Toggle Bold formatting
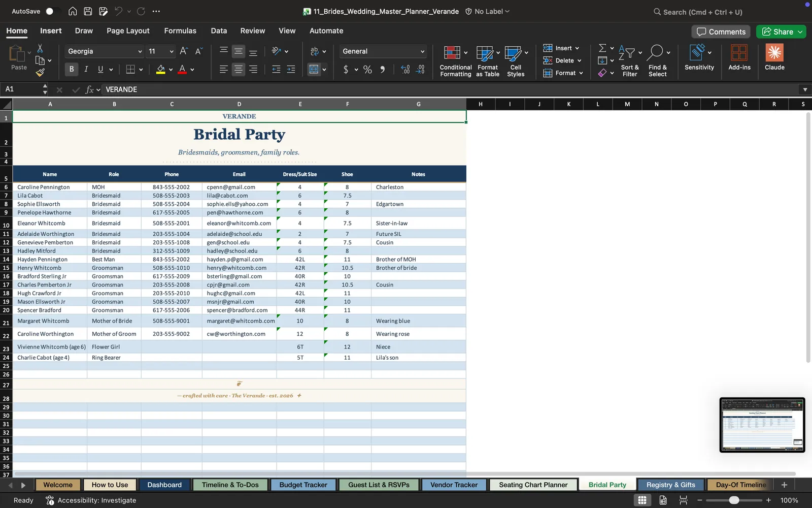 pos(72,69)
